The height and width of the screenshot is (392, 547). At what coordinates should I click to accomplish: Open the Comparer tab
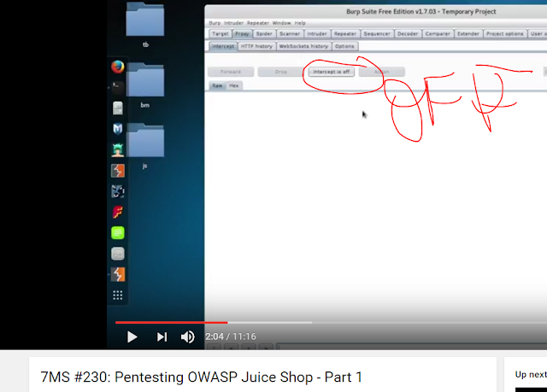coord(438,34)
